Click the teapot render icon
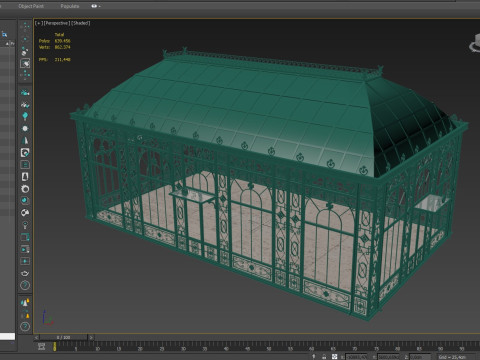The height and width of the screenshot is (360, 480). (x=25, y=273)
